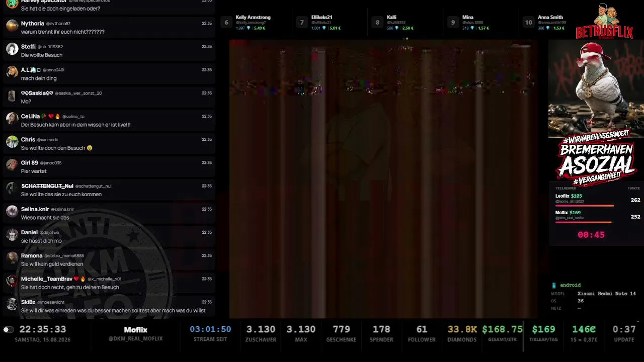Click rank 10 badge beside Anna Smith

point(528,22)
